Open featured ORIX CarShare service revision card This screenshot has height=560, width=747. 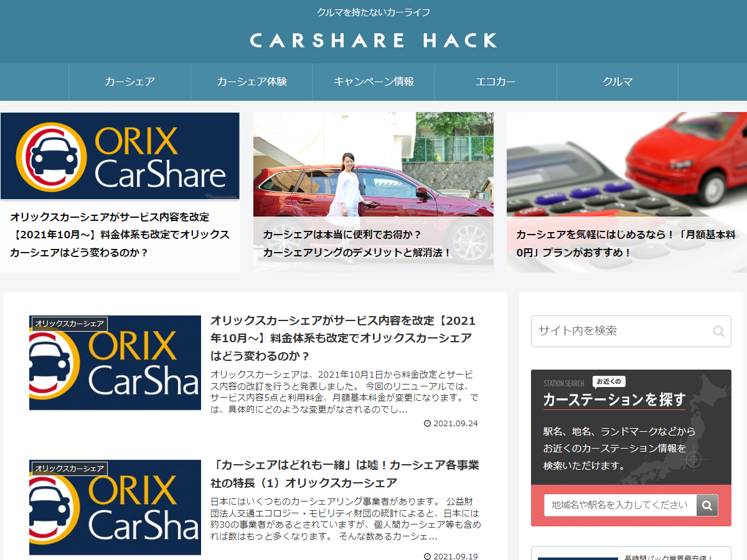120,192
